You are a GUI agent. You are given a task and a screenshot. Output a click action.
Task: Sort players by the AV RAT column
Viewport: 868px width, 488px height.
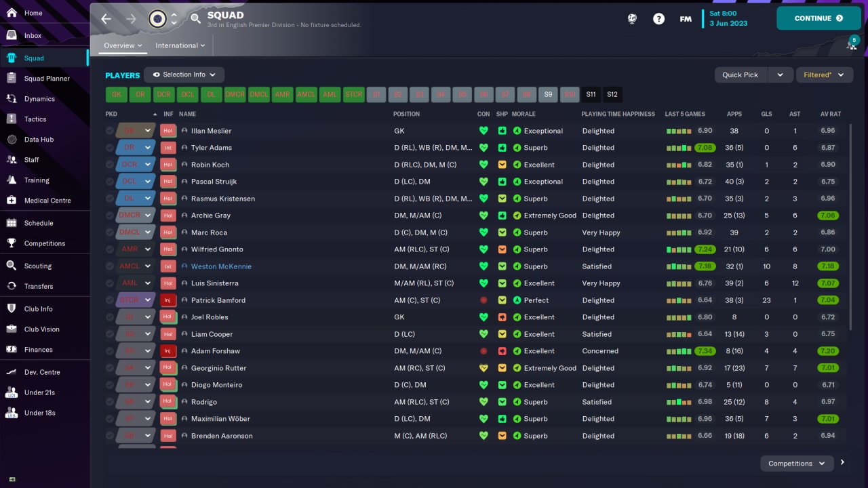pyautogui.click(x=831, y=114)
